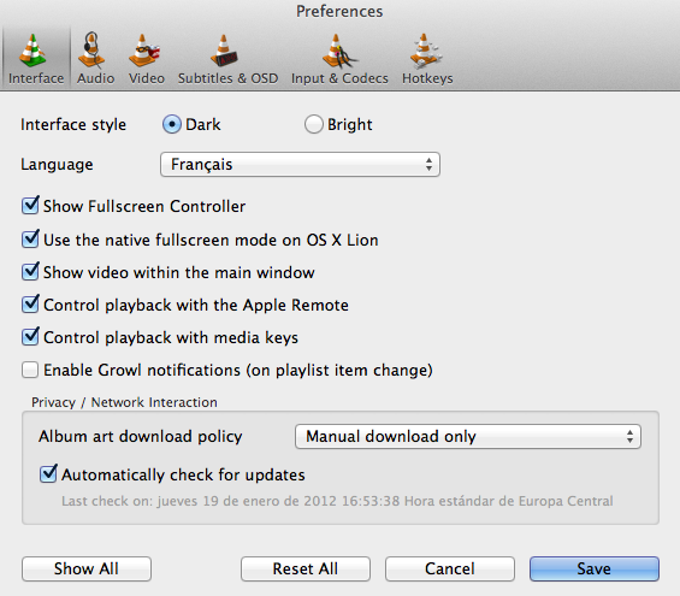Enable Growl notifications checkbox
680x596 pixels.
tap(30, 370)
